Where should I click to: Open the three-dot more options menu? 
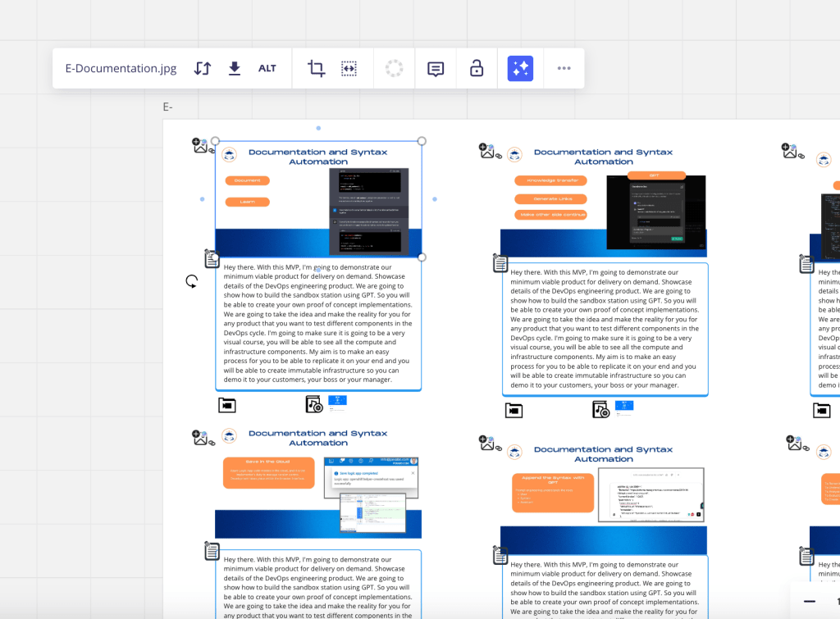[564, 69]
